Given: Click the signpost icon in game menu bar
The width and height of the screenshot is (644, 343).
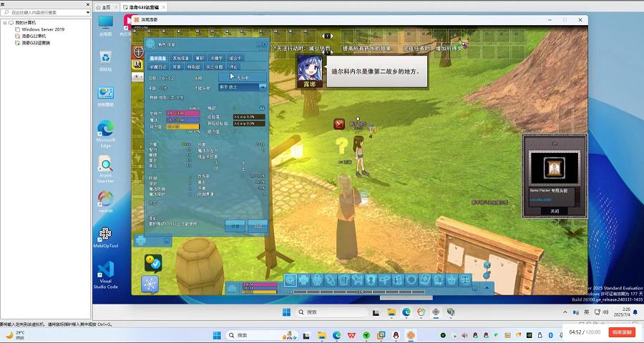Looking at the screenshot, I should tap(384, 280).
